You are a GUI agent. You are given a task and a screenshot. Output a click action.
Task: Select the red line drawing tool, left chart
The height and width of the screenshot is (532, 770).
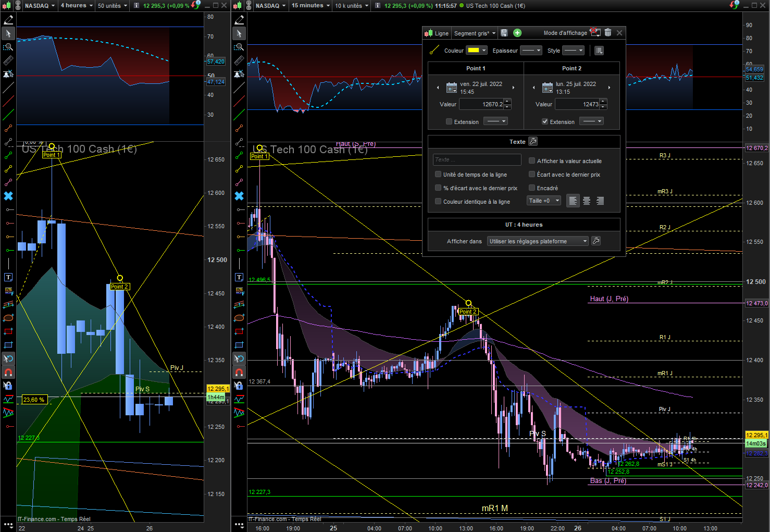click(8, 101)
